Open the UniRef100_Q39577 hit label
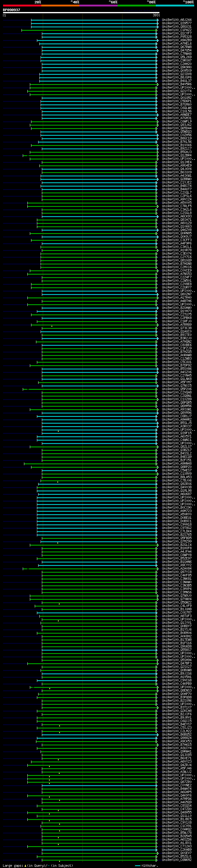Image resolution: width=197 pixels, height=868 pixels. (x=177, y=23)
